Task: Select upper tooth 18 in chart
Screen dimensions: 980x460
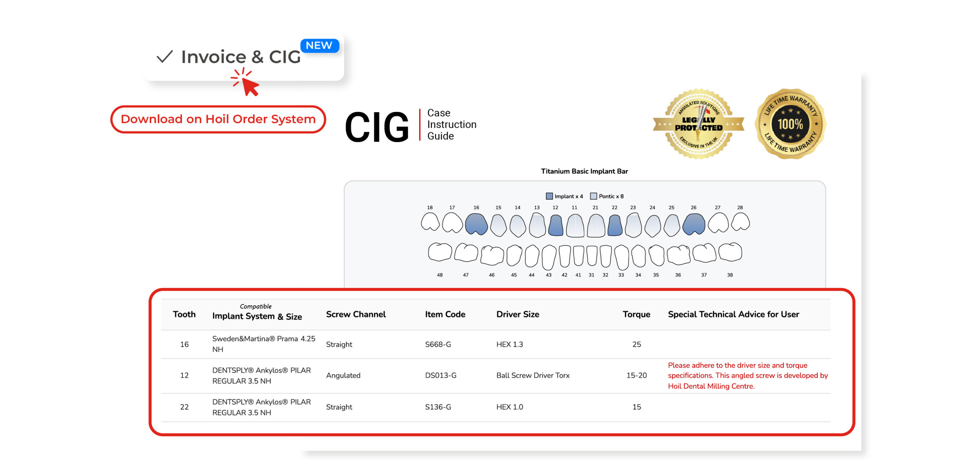Action: coord(430,222)
